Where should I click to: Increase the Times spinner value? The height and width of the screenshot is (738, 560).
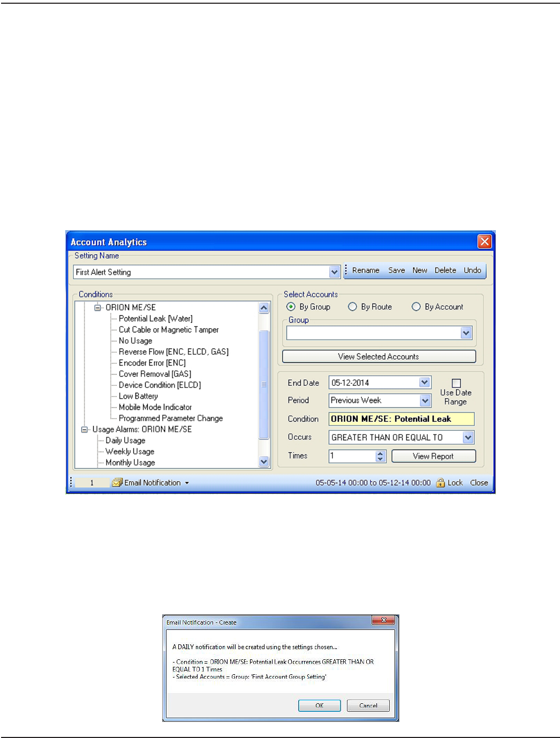coord(381,453)
